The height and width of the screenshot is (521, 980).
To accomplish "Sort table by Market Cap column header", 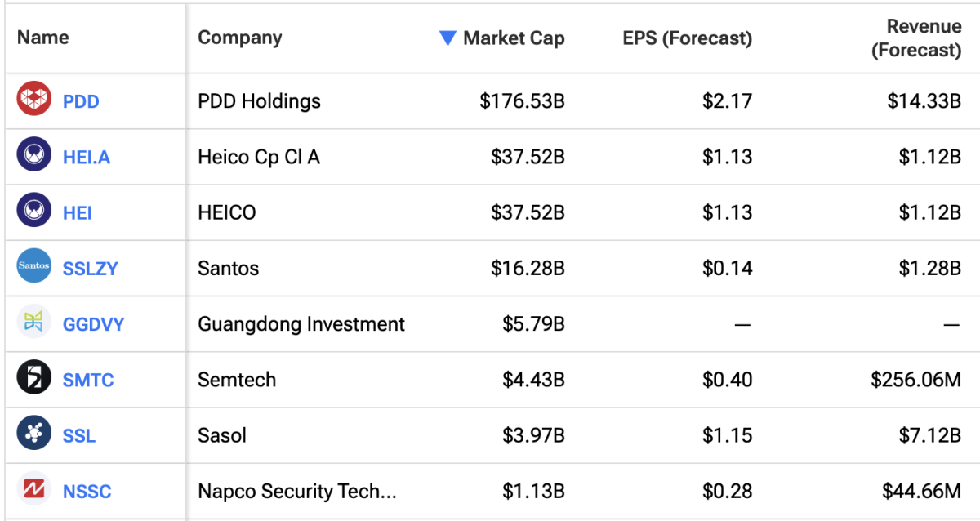I will pyautogui.click(x=513, y=38).
